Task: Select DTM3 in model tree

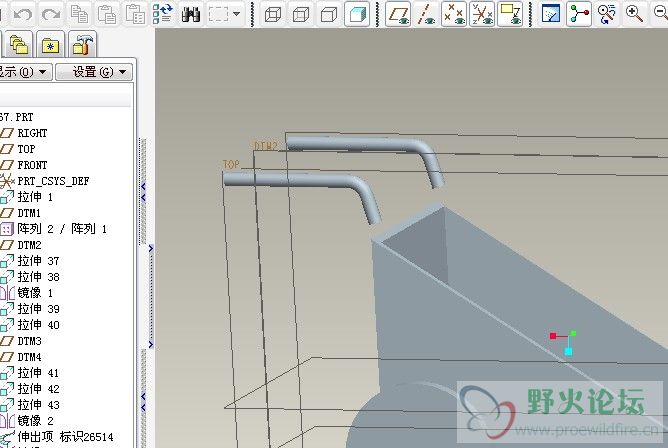Action: (x=29, y=341)
